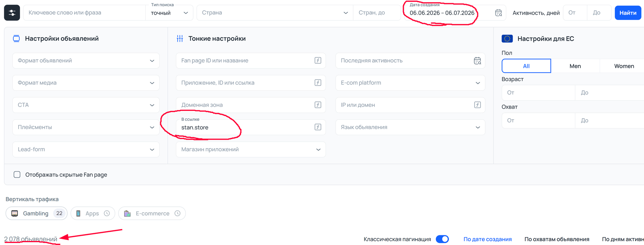The height and width of the screenshot is (245, 644).
Task: Select Men gender option
Action: click(x=575, y=66)
